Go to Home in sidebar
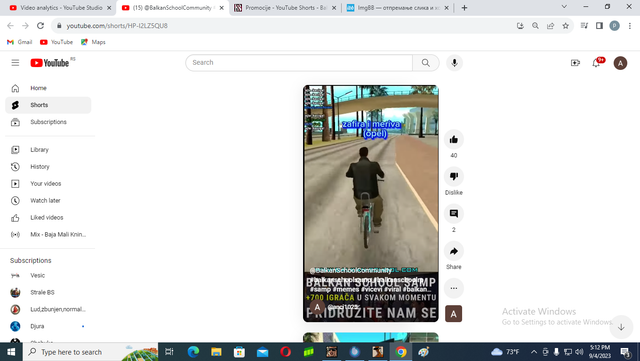Image resolution: width=640 pixels, height=361 pixels. (48, 88)
